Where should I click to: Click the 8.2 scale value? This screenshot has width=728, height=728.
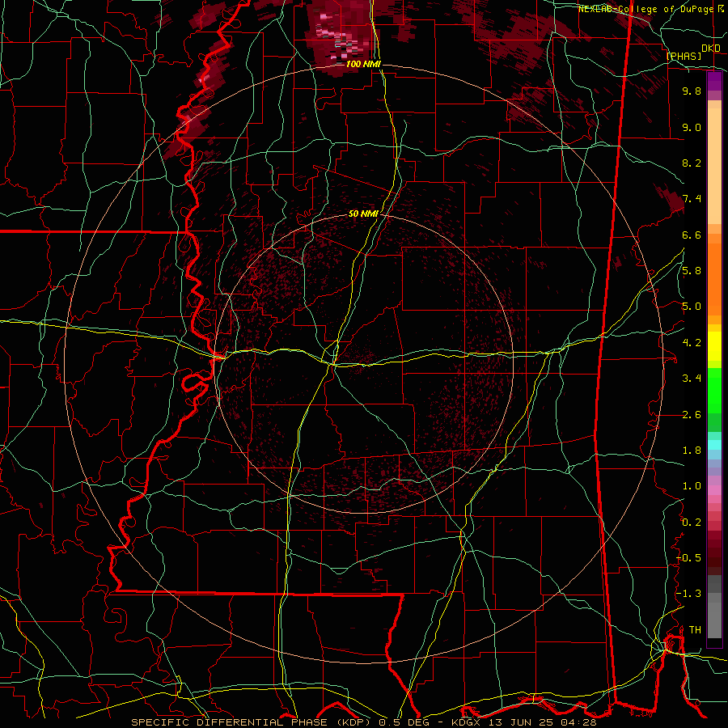(692, 163)
